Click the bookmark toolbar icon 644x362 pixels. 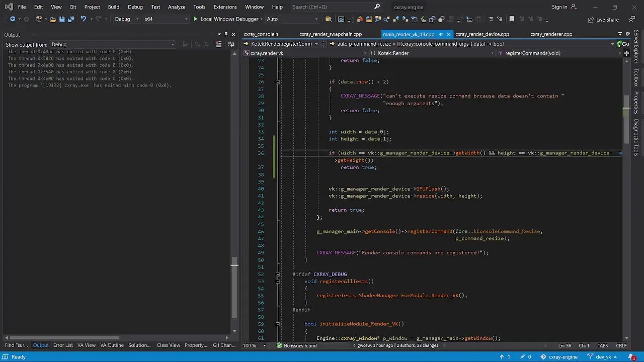(x=512, y=19)
